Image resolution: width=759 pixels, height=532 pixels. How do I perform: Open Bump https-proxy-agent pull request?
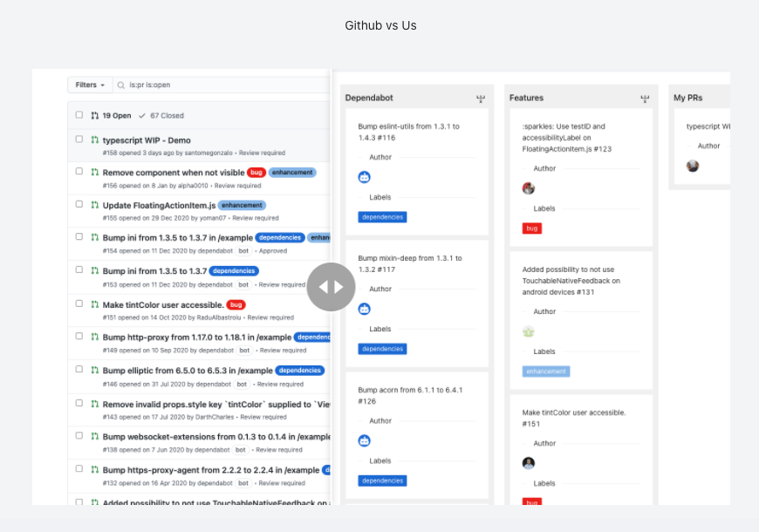pyautogui.click(x=210, y=470)
